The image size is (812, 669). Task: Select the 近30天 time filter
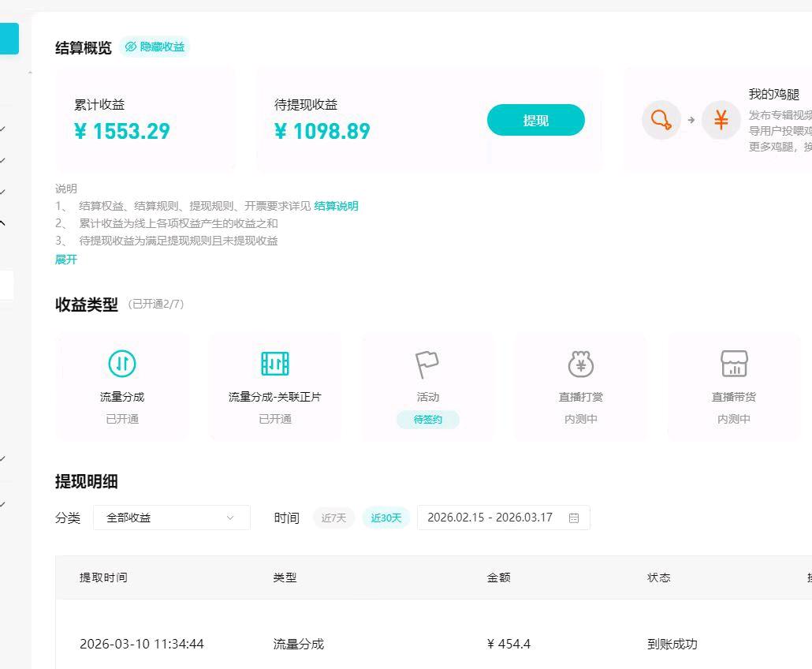(386, 518)
